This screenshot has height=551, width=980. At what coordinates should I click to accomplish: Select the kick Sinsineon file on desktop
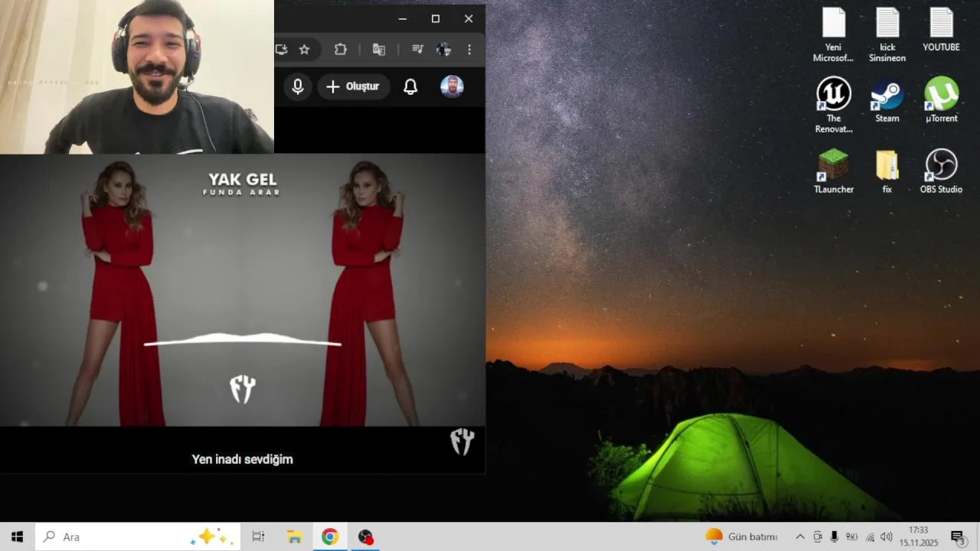(887, 35)
